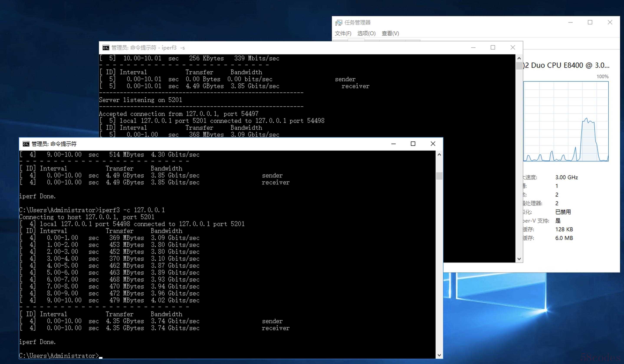
Task: Close the Task Manager window
Action: click(x=610, y=22)
